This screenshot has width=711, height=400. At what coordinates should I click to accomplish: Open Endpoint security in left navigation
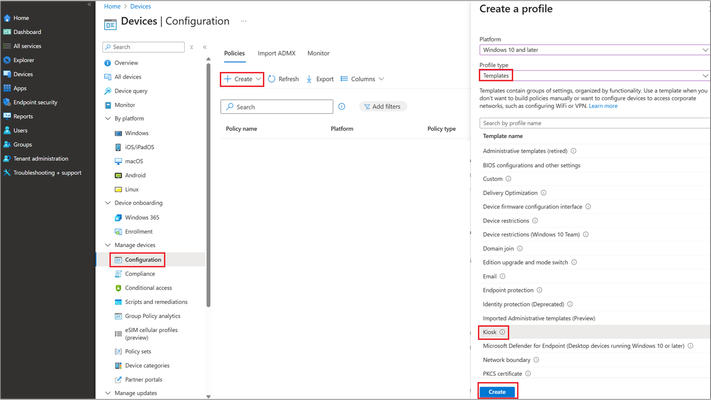pos(35,102)
